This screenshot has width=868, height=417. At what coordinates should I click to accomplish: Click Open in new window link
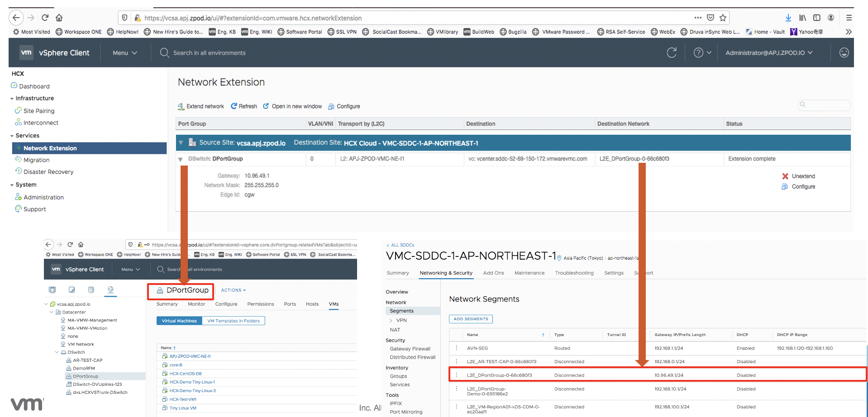(296, 106)
